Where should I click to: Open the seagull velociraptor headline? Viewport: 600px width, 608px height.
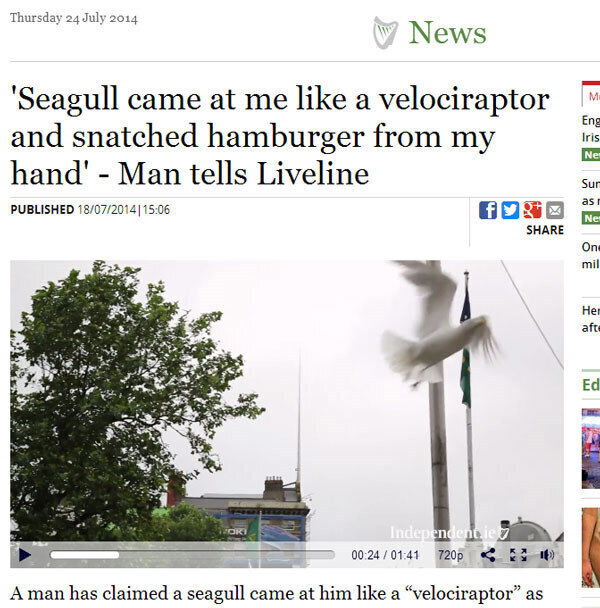tap(280, 136)
